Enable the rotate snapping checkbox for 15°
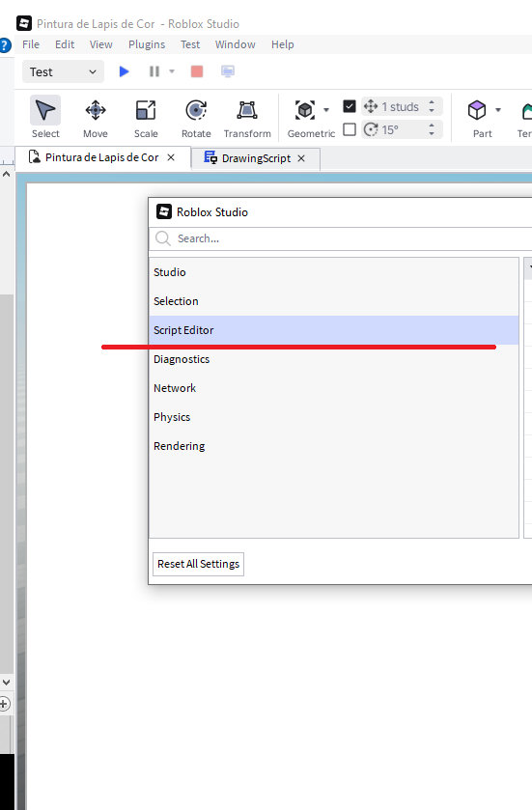532x810 pixels. [x=350, y=129]
